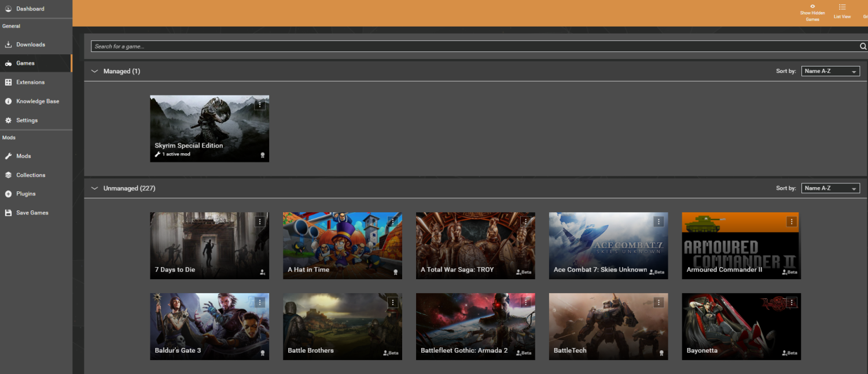
Task: Switch to List View
Action: (x=842, y=12)
